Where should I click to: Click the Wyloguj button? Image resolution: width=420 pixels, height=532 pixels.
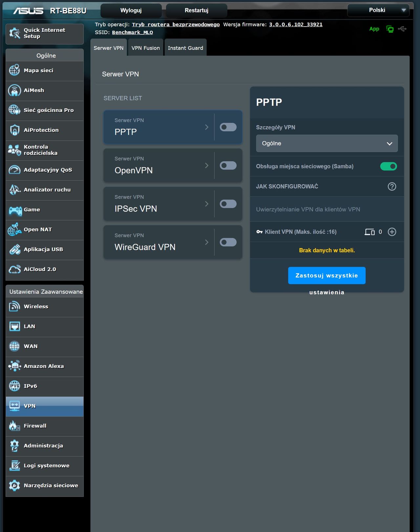click(x=131, y=11)
